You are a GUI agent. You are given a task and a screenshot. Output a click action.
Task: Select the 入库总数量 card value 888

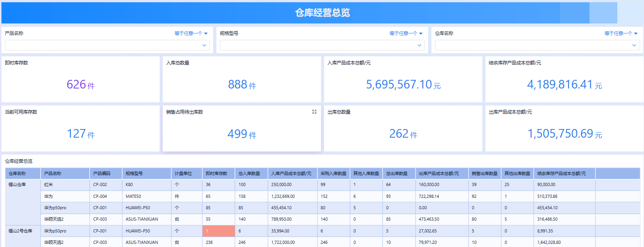[238, 85]
